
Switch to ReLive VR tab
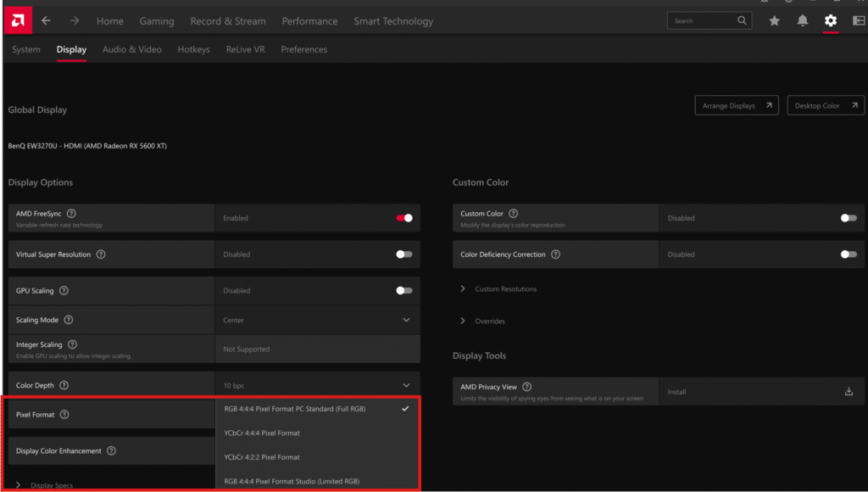point(245,49)
